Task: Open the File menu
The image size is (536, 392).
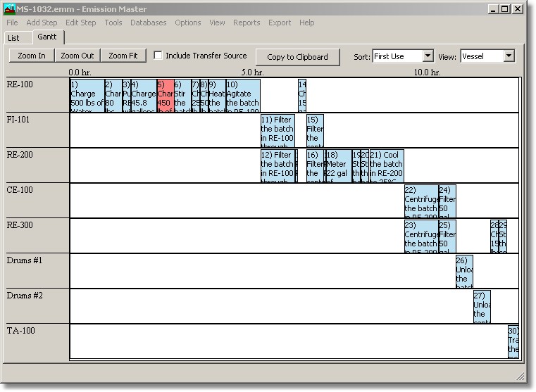Action: click(12, 23)
